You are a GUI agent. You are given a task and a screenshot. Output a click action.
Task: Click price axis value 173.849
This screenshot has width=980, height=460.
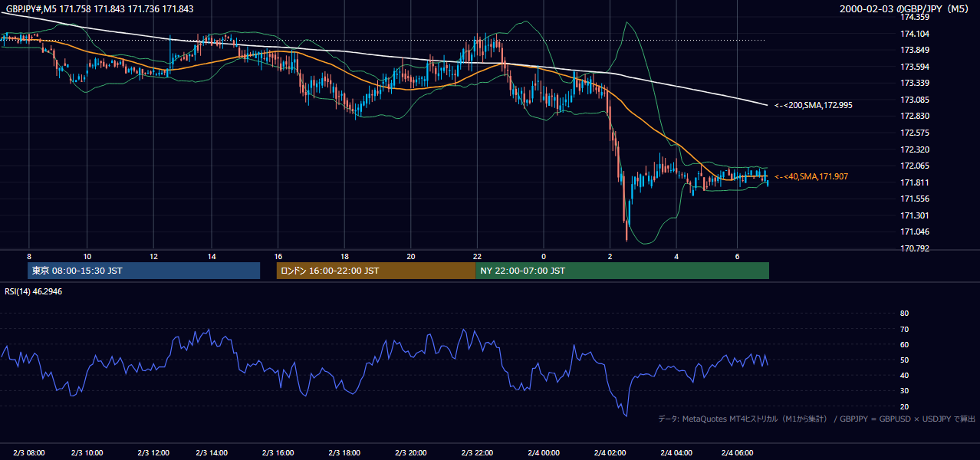point(914,50)
